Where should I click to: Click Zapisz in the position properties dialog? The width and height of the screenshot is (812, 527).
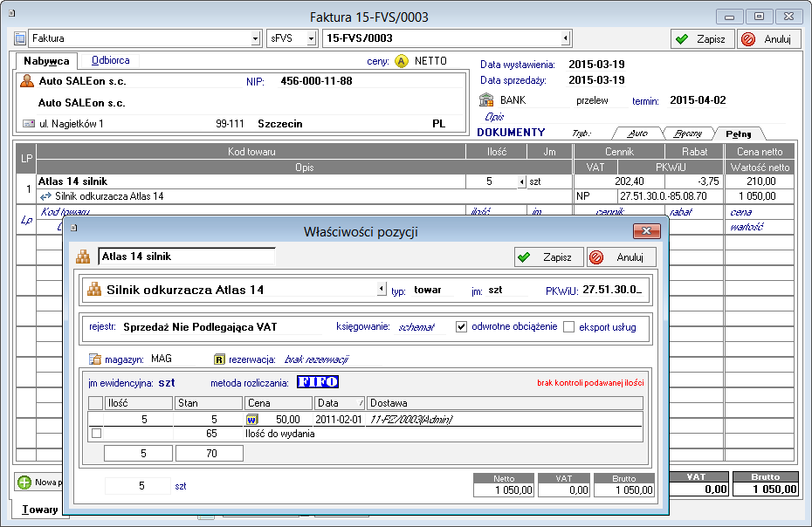[x=549, y=257]
